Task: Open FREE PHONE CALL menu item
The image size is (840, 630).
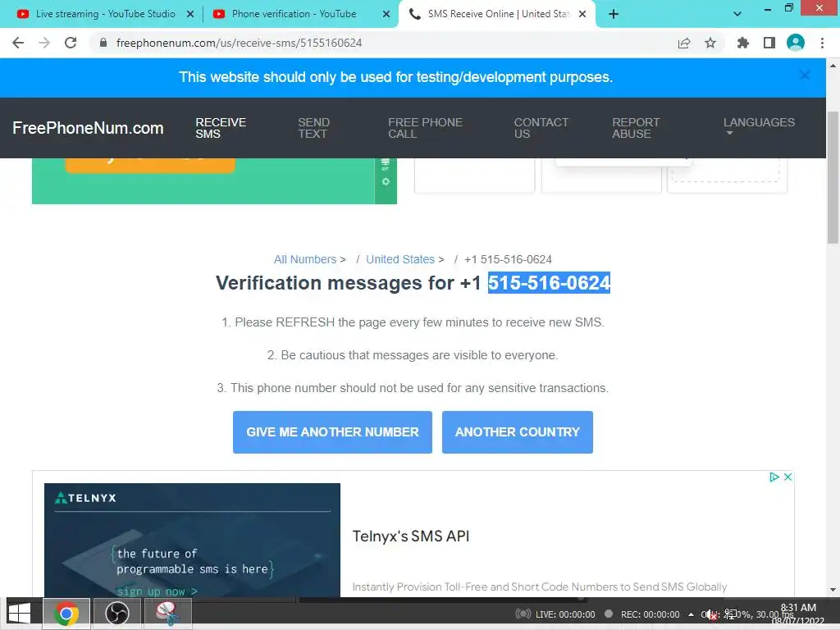Action: (425, 128)
